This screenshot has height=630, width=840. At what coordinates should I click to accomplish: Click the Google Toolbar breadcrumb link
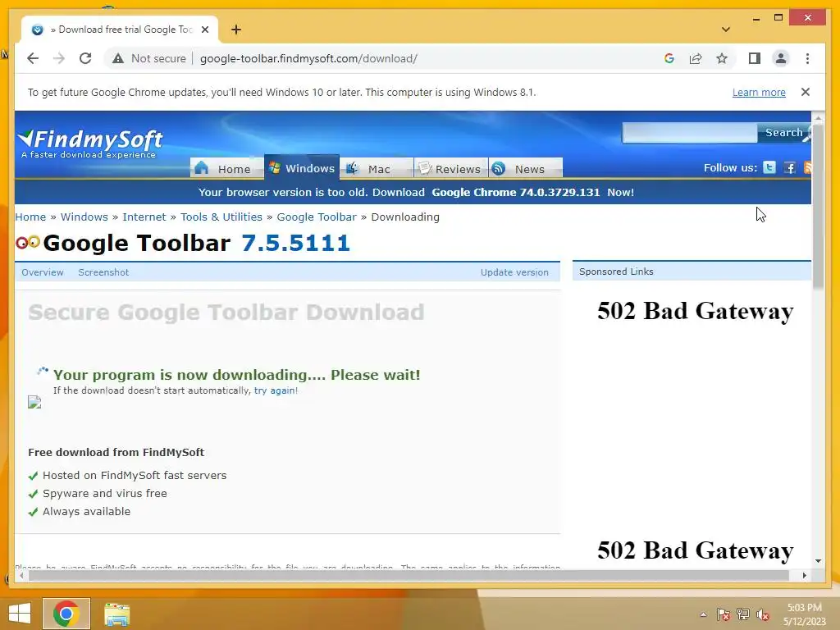(317, 217)
